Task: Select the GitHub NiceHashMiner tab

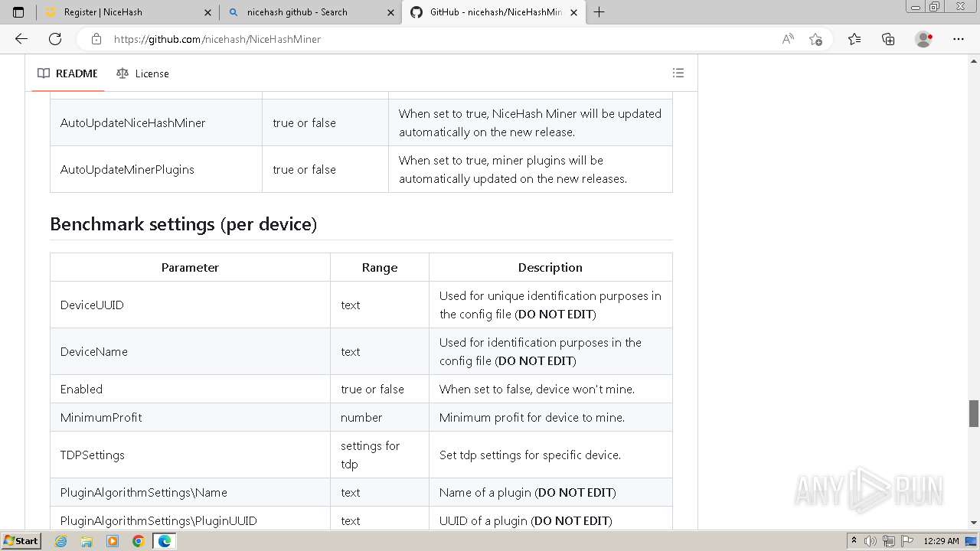Action: click(494, 12)
